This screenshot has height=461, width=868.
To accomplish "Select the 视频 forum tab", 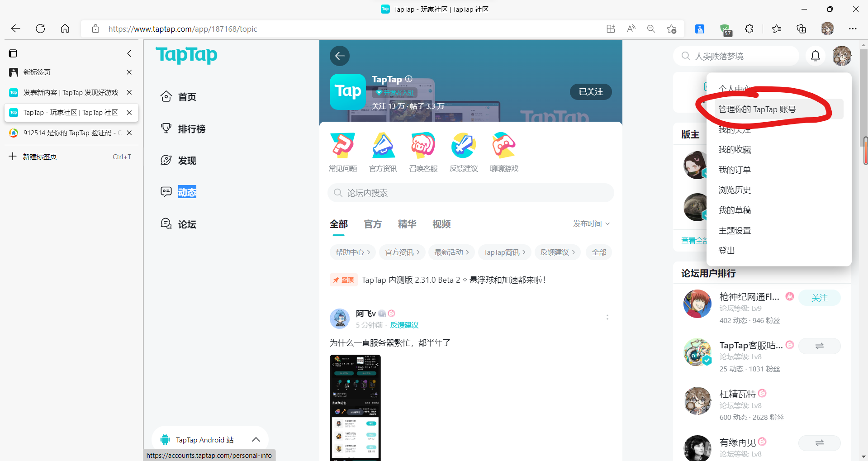I will click(441, 224).
